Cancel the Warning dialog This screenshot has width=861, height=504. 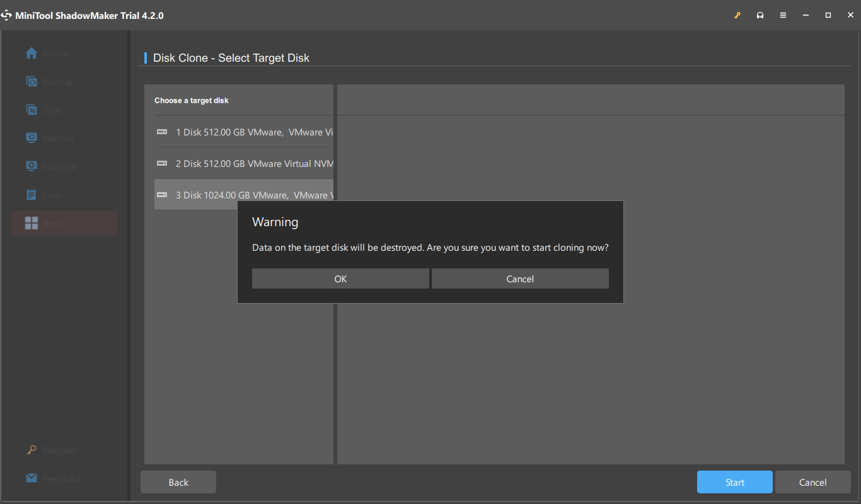point(520,279)
